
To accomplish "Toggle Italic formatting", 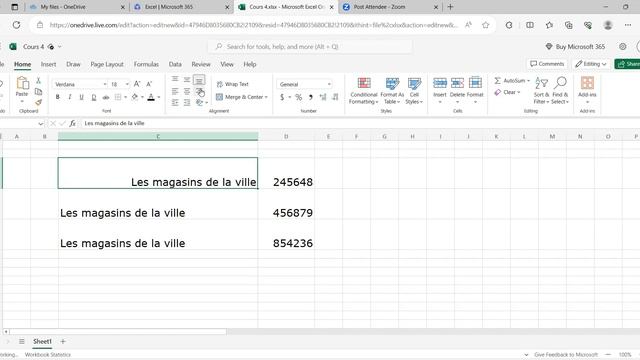I will 69,97.
